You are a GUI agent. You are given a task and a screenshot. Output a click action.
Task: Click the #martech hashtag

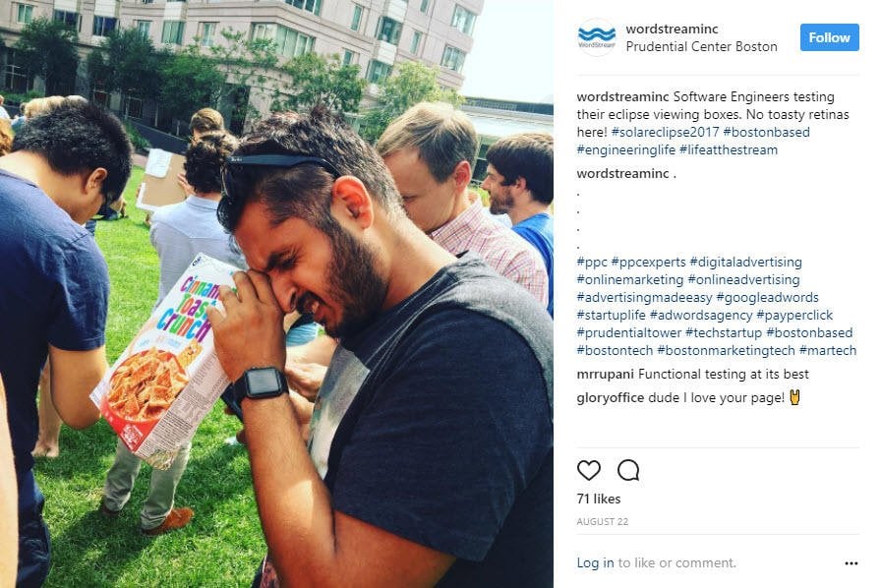coord(828,351)
